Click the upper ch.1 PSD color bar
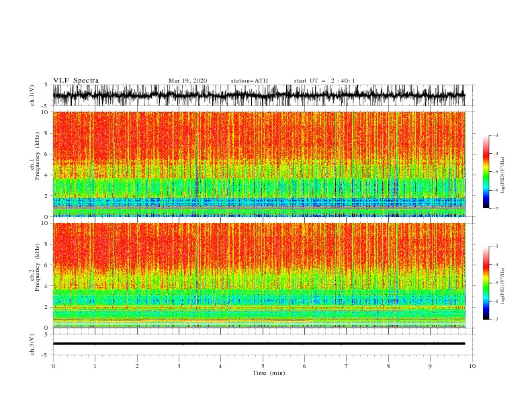 486,172
